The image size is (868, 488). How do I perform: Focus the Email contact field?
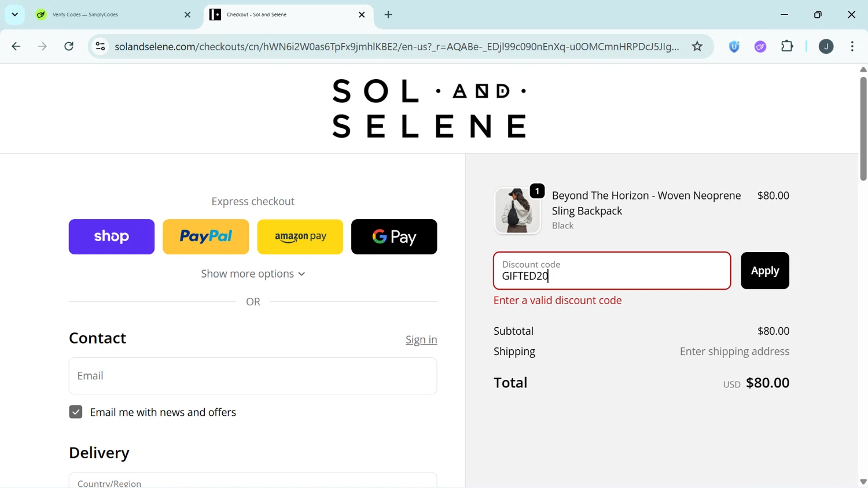pyautogui.click(x=253, y=376)
